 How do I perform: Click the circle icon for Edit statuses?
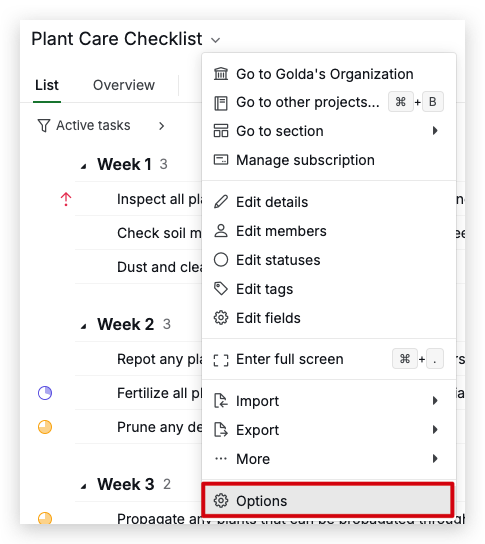tap(221, 260)
